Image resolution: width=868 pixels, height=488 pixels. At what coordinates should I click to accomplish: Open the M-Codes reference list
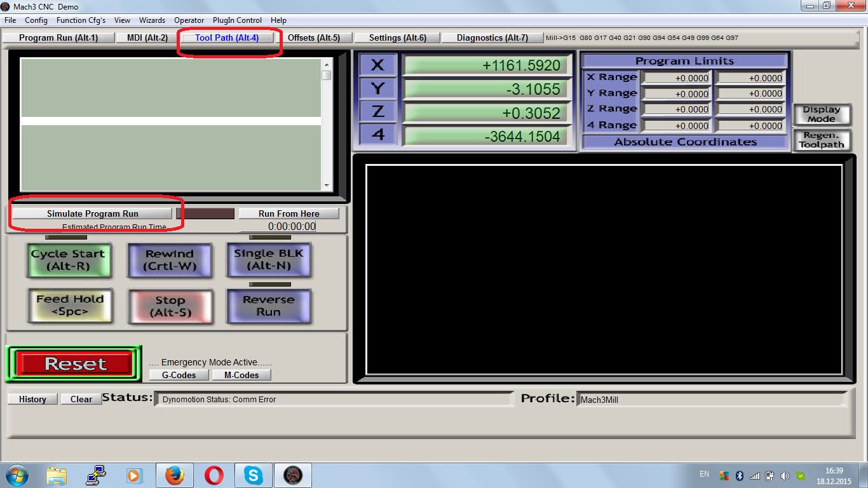point(241,375)
